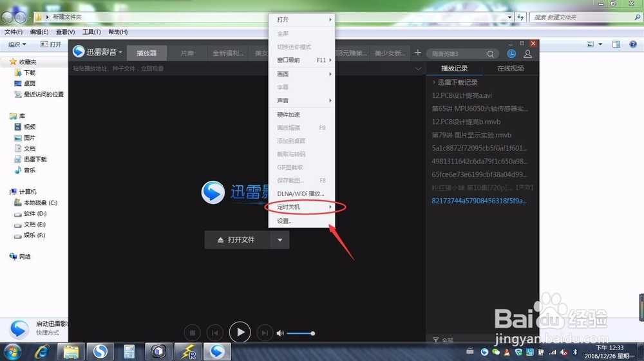Open the 打开 submenu in context menu

(302, 20)
